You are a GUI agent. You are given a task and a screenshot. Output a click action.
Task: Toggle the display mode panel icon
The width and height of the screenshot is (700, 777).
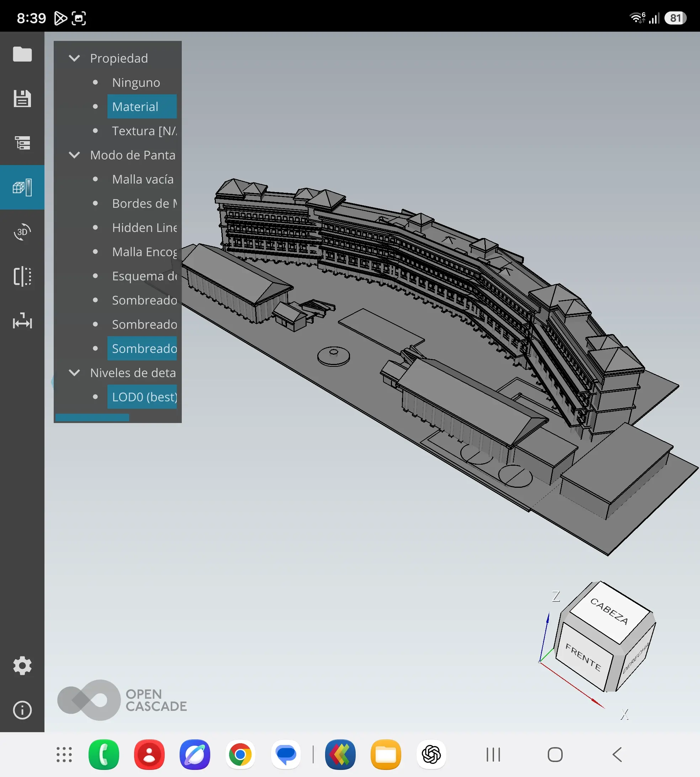click(x=22, y=187)
